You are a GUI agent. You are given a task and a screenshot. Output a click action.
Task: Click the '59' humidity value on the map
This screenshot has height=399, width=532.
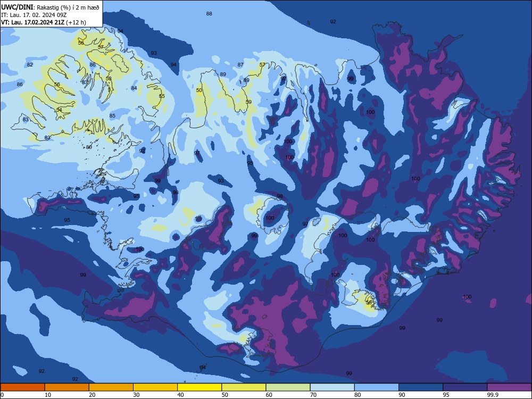pyautogui.click(x=248, y=102)
